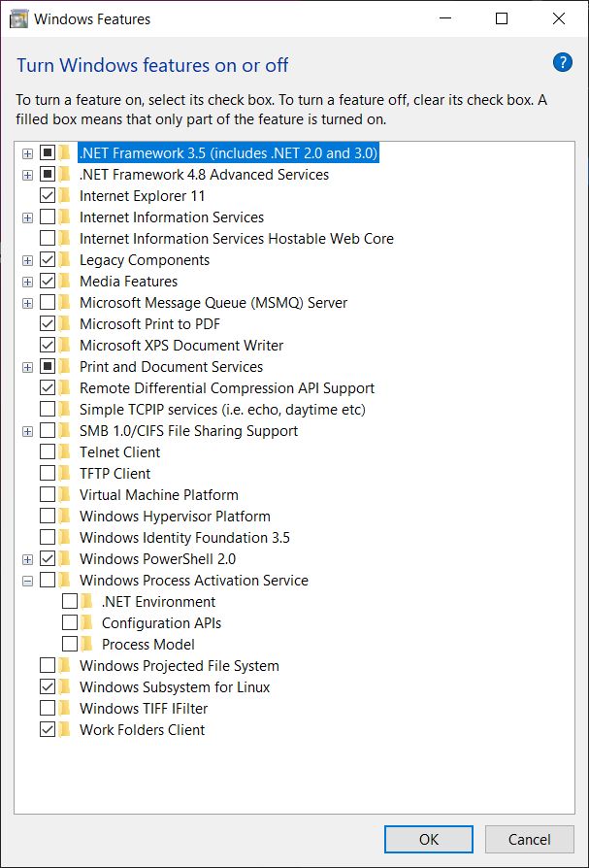This screenshot has height=868, width=589.
Task: Uncheck the Windows Subsystem for Linux checkbox
Action: [48, 687]
